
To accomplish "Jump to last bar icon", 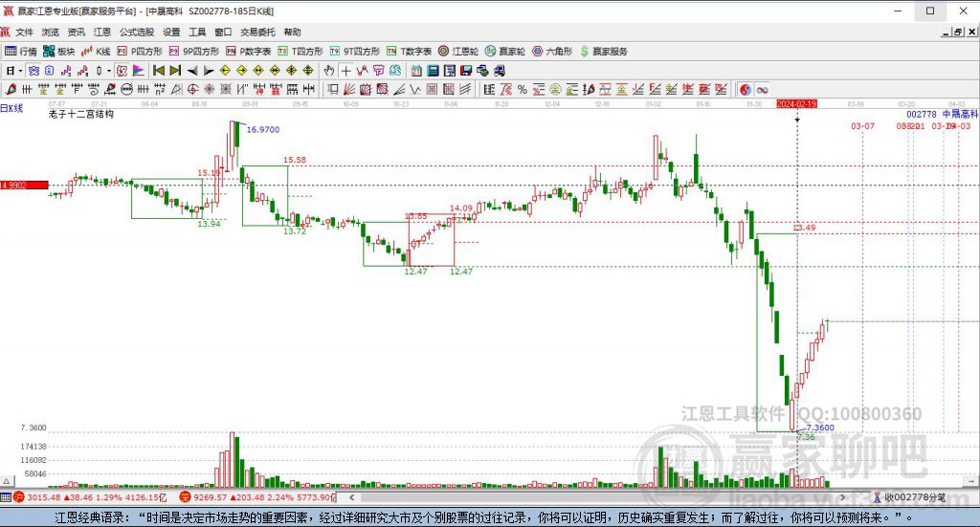I will coord(176,71).
